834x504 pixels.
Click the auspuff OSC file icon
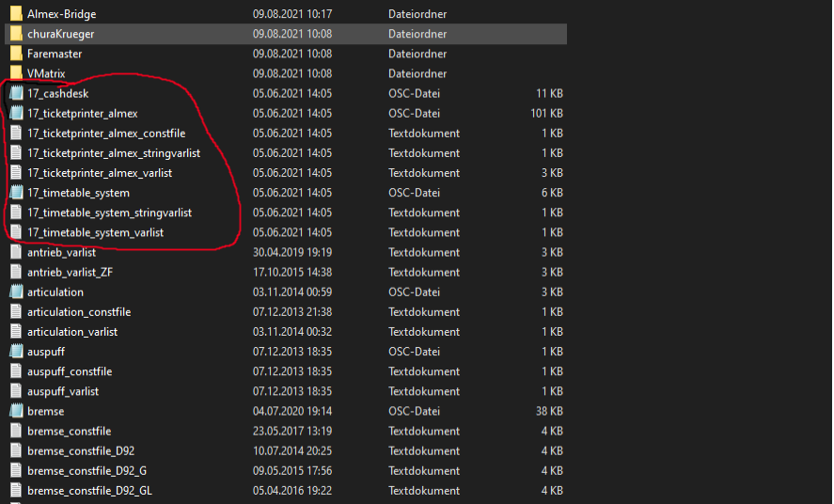(x=16, y=352)
